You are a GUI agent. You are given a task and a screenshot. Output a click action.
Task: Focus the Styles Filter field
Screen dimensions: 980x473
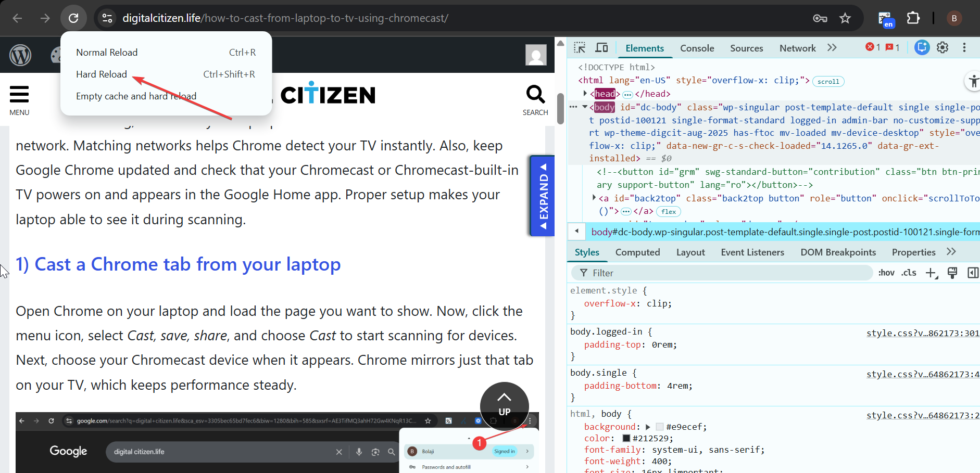point(723,273)
